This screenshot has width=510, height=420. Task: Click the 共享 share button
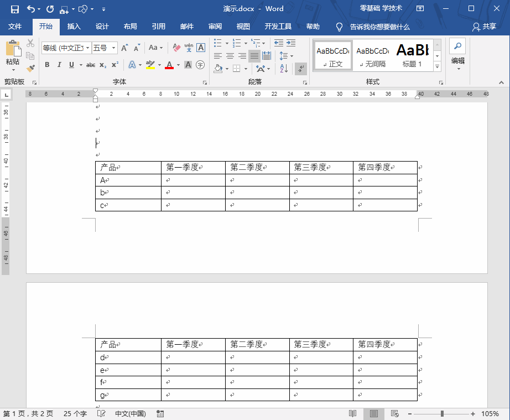click(x=485, y=27)
